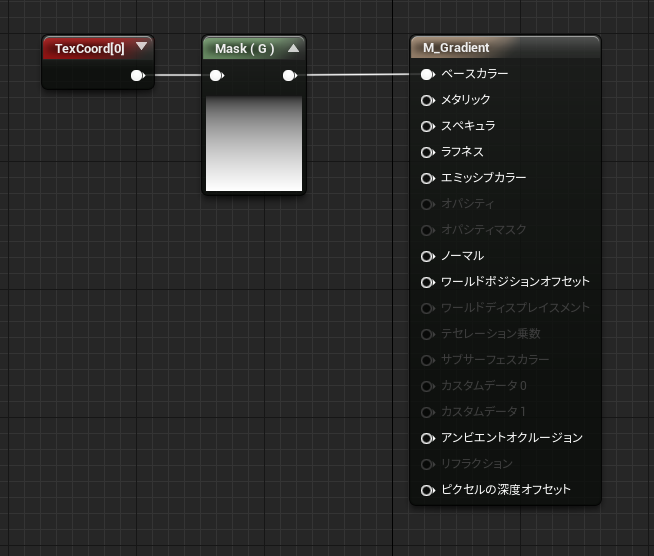
Task: Expand the TexCoord[0] node preview arrow
Action: point(141,46)
